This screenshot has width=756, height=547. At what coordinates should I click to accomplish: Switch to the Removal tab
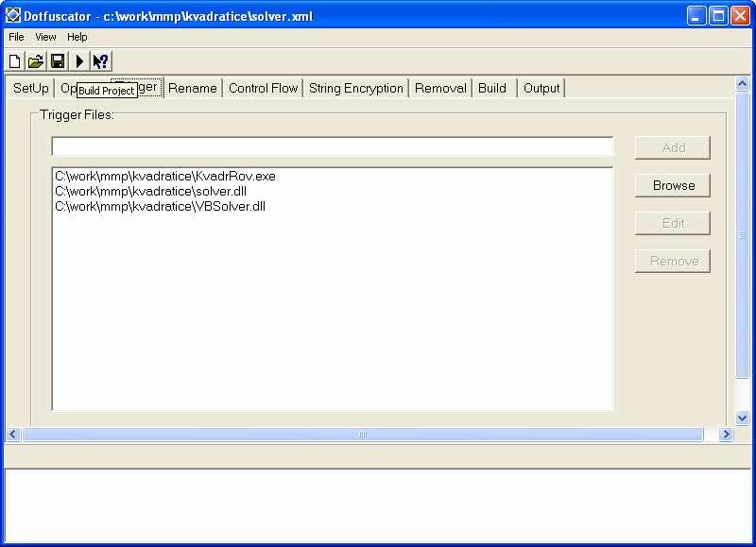click(x=440, y=88)
